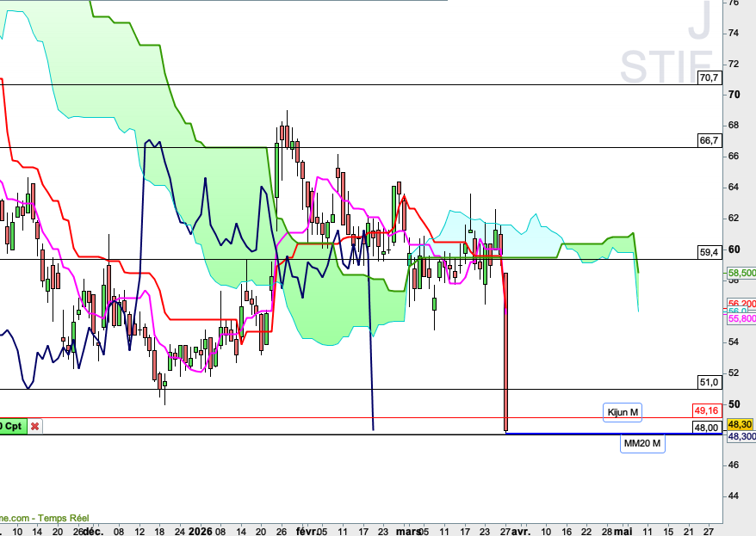This screenshot has width=756, height=536.
Task: Click the mars month marker on time axis
Action: click(x=408, y=531)
